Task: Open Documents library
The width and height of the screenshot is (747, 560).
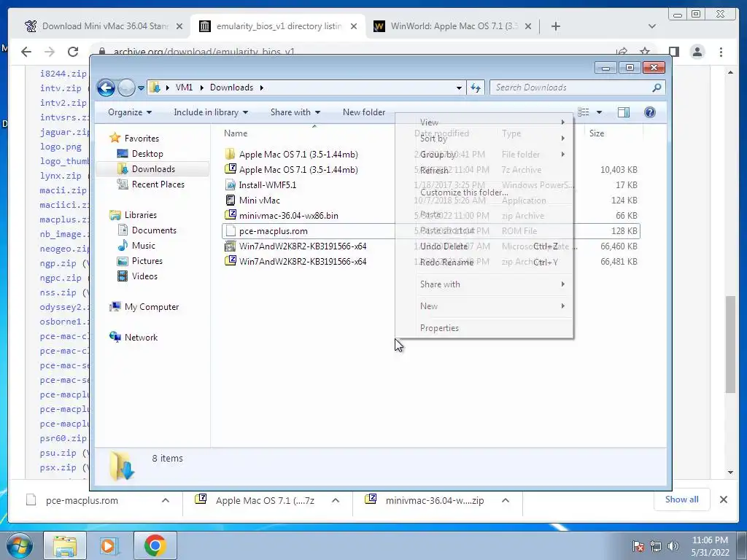Action: 154,230
